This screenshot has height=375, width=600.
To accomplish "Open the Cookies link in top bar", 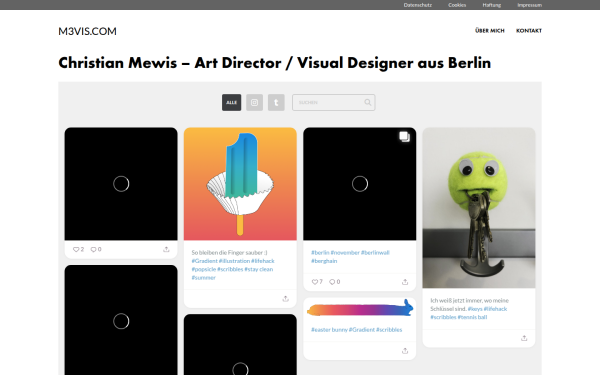I will [x=457, y=5].
